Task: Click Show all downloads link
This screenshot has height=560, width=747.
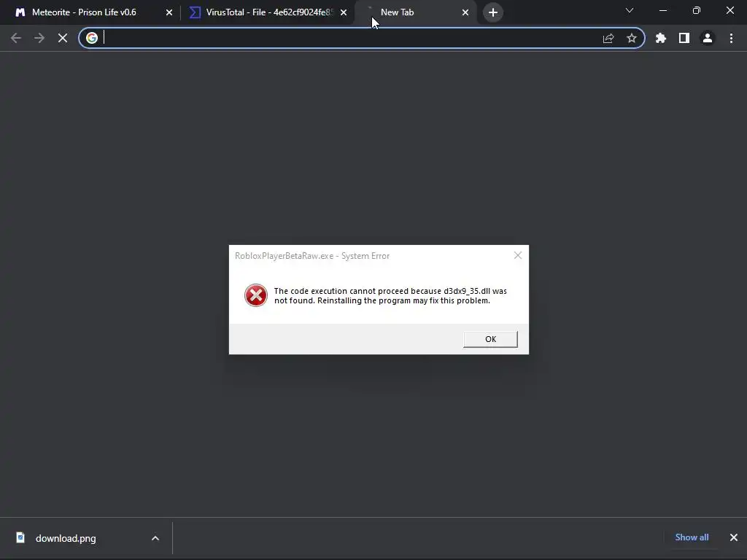Action: point(692,537)
